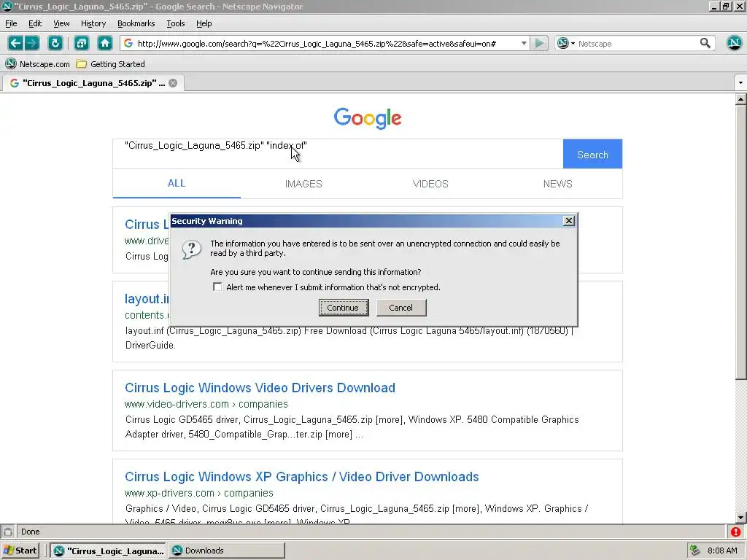Click the network tray icon near the clock

(x=694, y=551)
